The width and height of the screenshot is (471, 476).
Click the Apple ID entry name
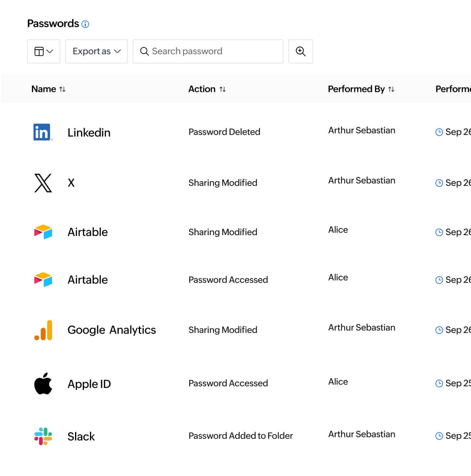pyautogui.click(x=89, y=384)
